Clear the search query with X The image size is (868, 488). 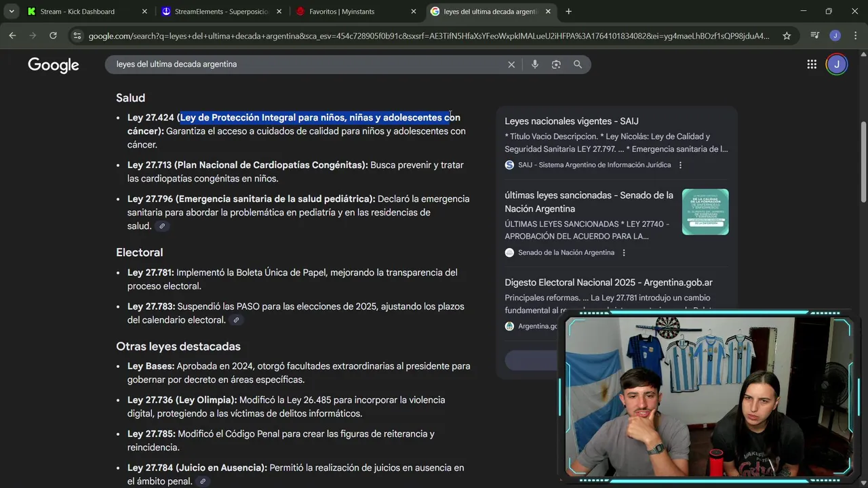pyautogui.click(x=511, y=64)
